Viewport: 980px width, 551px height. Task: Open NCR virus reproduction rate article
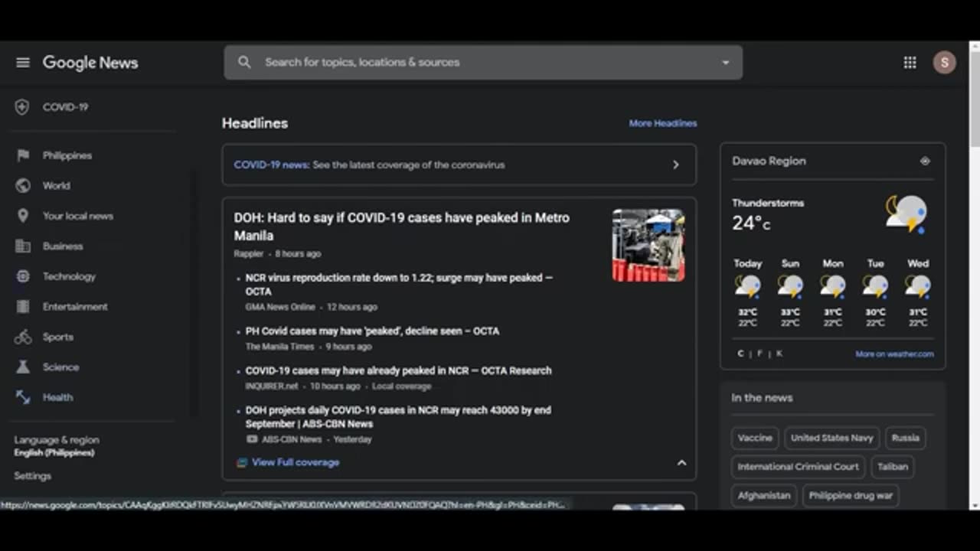pos(399,285)
